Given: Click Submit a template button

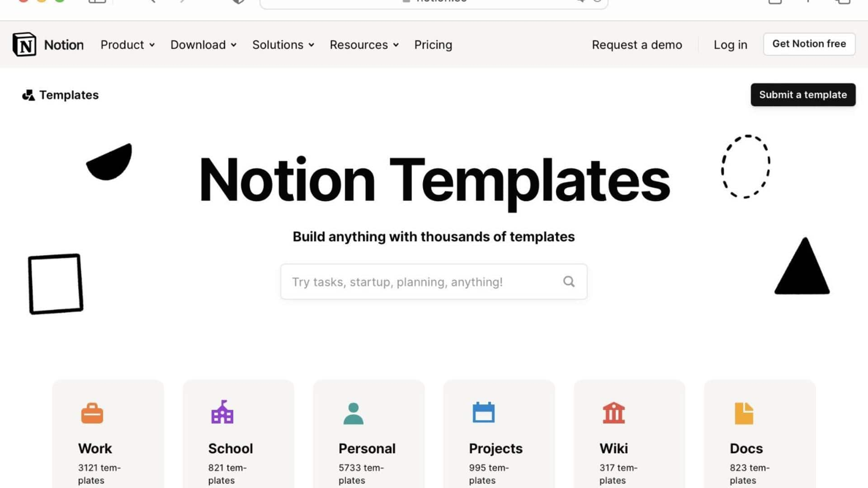Looking at the screenshot, I should click(x=803, y=95).
